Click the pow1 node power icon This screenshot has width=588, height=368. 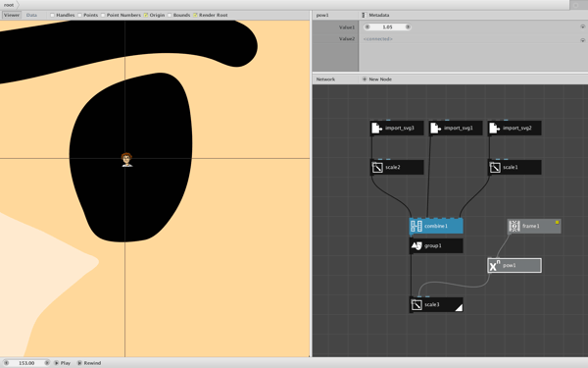coord(495,266)
